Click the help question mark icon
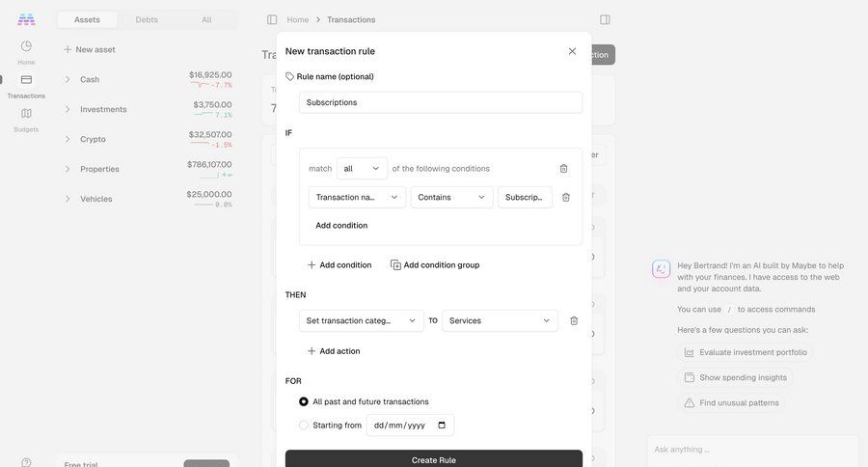 pyautogui.click(x=26, y=462)
